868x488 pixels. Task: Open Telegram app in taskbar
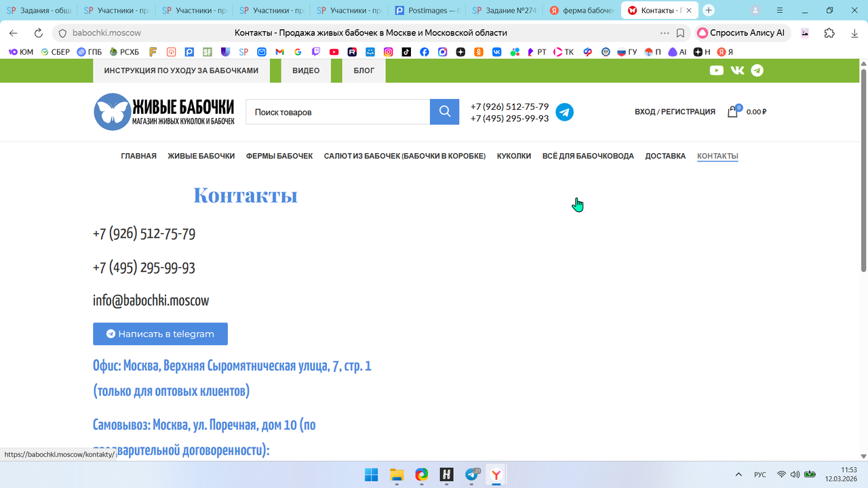472,475
